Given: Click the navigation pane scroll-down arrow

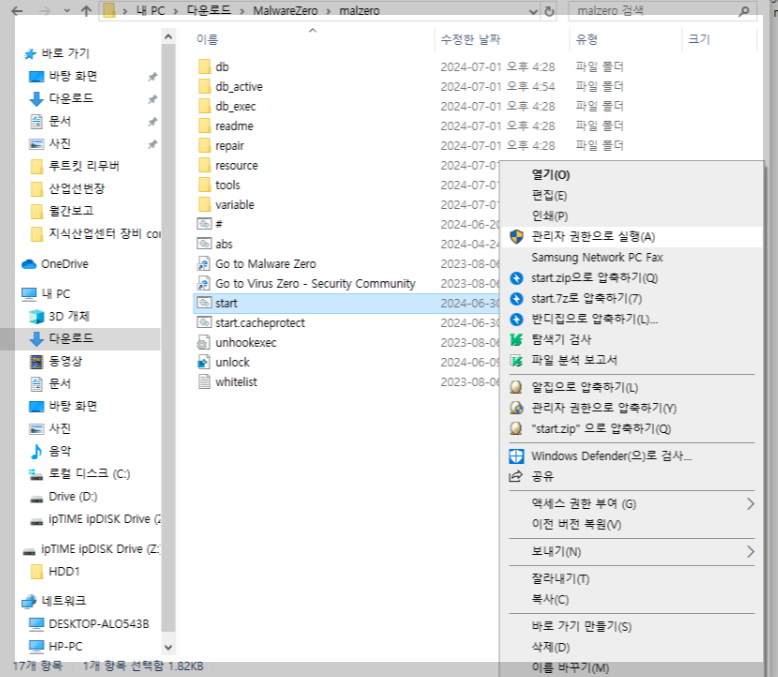Looking at the screenshot, I should (168, 647).
